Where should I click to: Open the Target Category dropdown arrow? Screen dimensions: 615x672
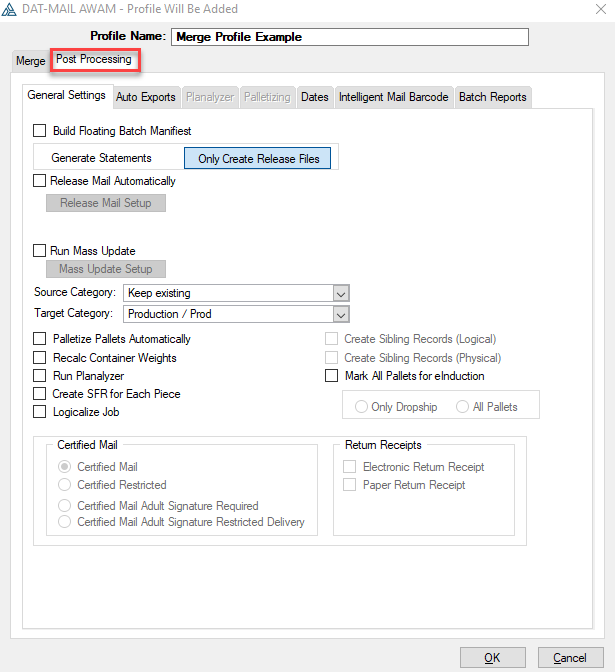341,315
